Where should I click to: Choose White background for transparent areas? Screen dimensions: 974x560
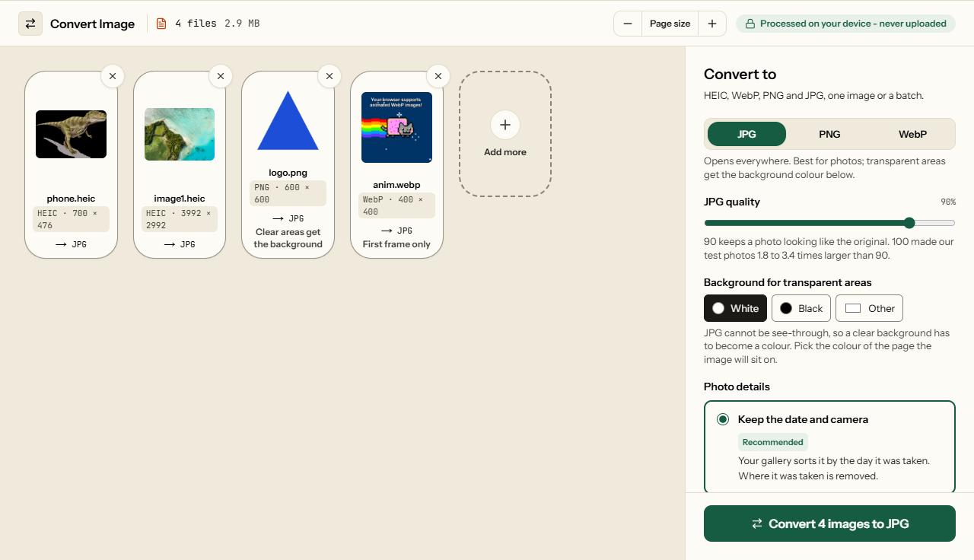[x=735, y=308]
